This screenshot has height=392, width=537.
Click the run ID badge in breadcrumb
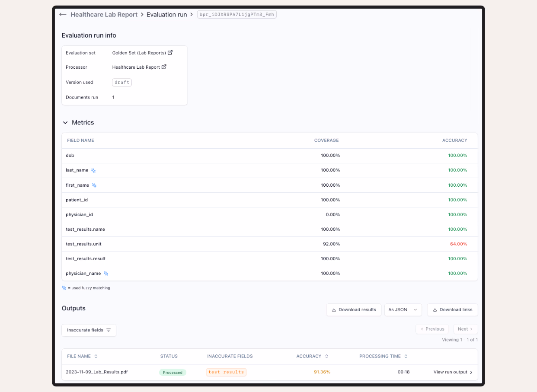click(237, 15)
